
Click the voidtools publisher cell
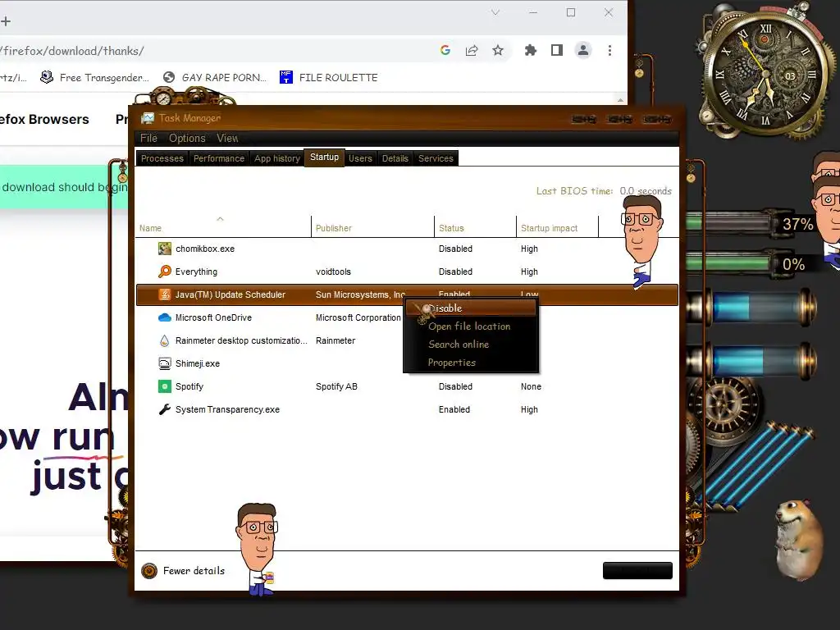333,272
